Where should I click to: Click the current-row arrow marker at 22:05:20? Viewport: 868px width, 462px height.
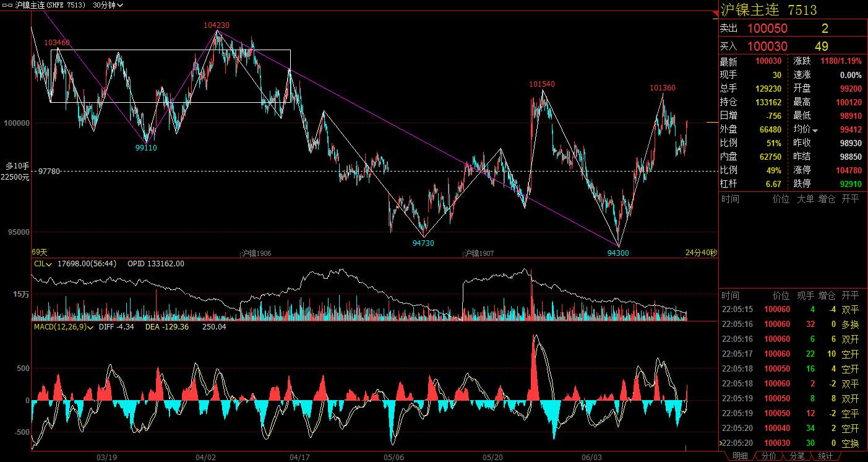(x=720, y=443)
